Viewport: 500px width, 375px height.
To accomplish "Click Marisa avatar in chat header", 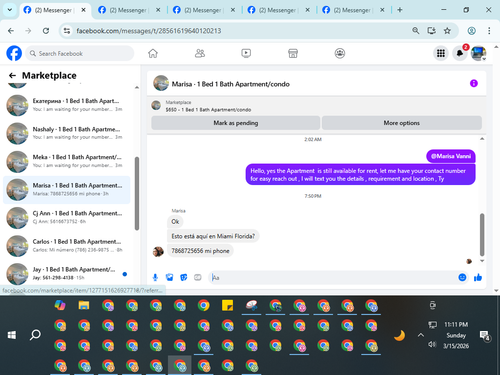I will pyautogui.click(x=161, y=83).
